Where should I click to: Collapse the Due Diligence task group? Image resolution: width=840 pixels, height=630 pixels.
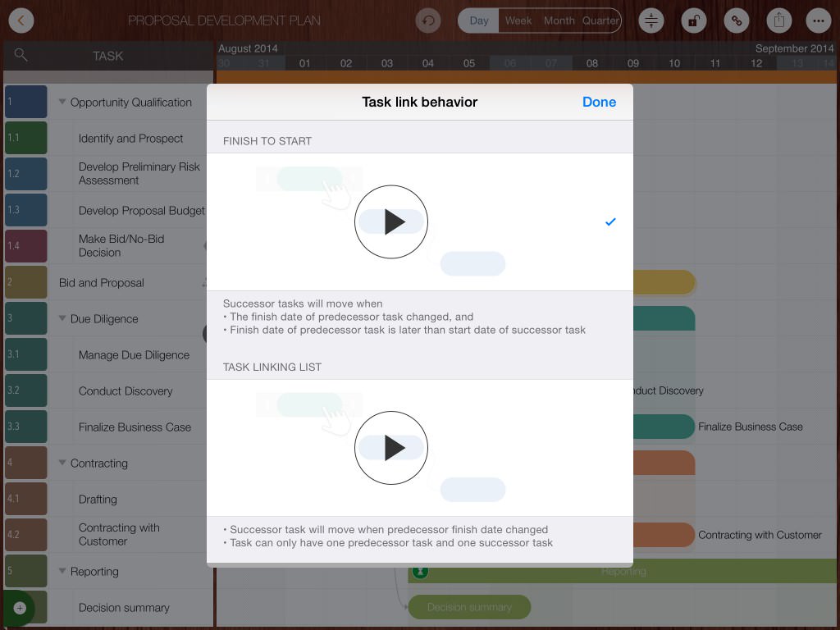tap(62, 319)
